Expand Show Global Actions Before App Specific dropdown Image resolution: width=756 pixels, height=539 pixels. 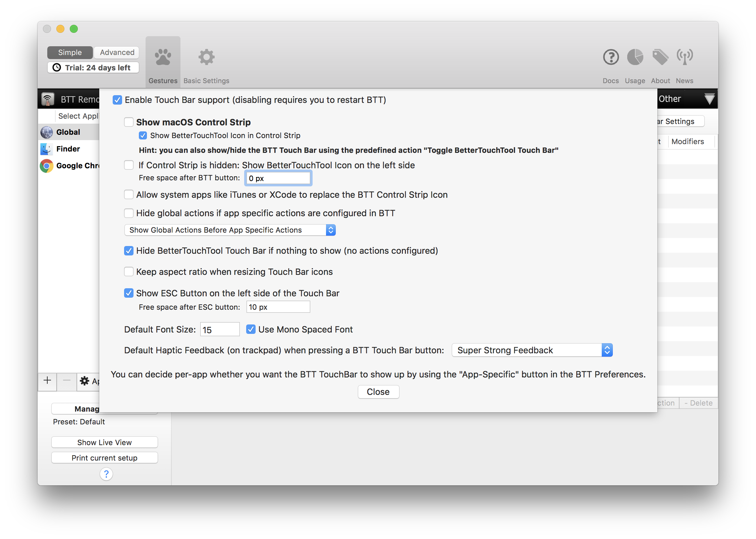point(330,230)
